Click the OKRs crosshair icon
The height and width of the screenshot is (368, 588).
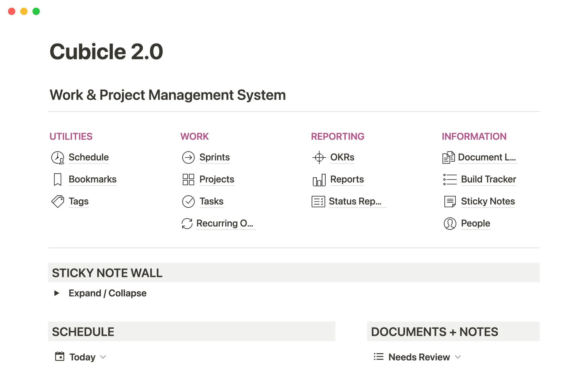tap(319, 158)
